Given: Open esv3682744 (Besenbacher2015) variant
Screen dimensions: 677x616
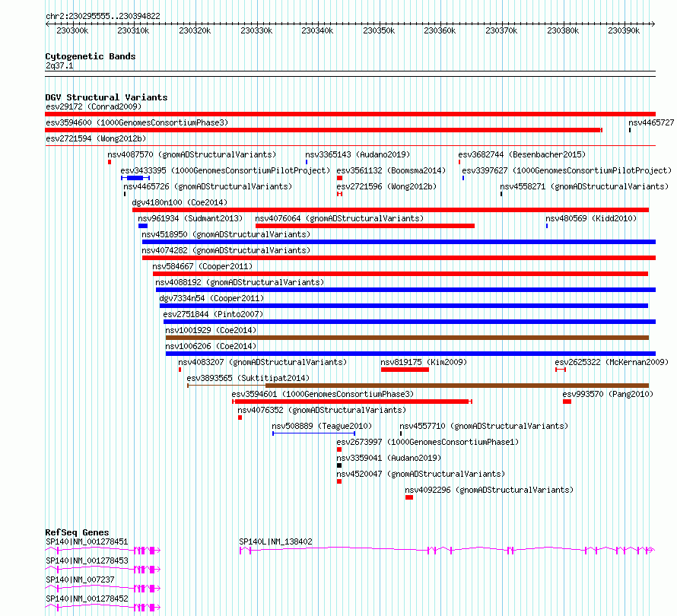Looking at the screenshot, I should [x=522, y=154].
